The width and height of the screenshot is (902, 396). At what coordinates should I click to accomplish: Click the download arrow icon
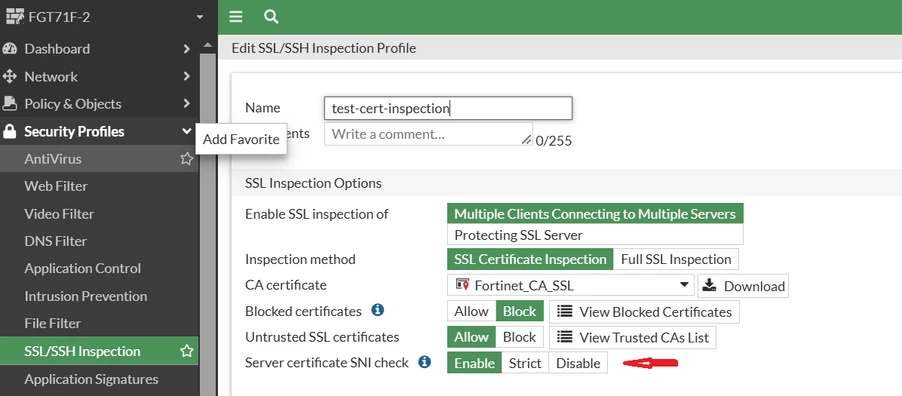[x=710, y=285]
